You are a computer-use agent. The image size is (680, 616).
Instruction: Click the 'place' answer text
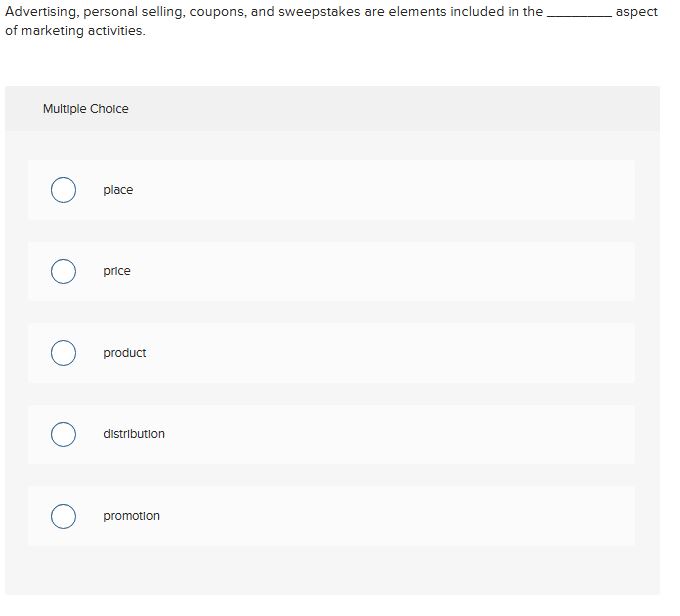[118, 190]
